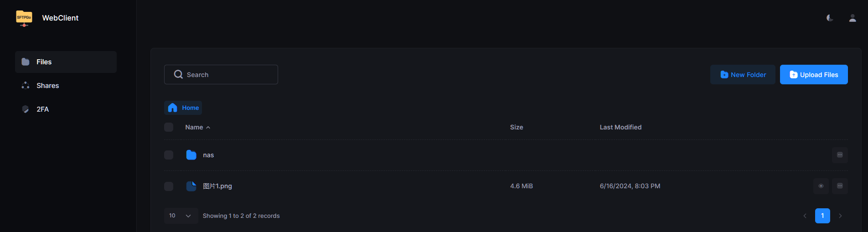Open the page size dropdown showing 10
This screenshot has height=232, width=868.
[181, 216]
